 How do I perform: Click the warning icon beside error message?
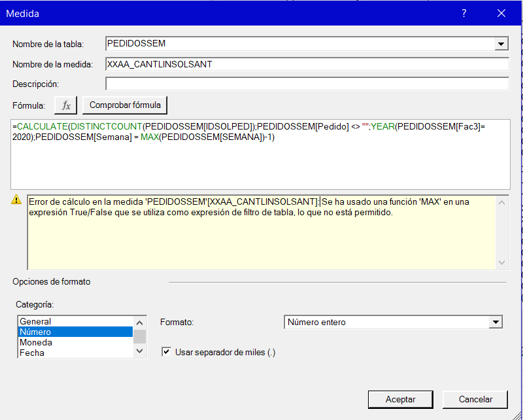point(17,201)
